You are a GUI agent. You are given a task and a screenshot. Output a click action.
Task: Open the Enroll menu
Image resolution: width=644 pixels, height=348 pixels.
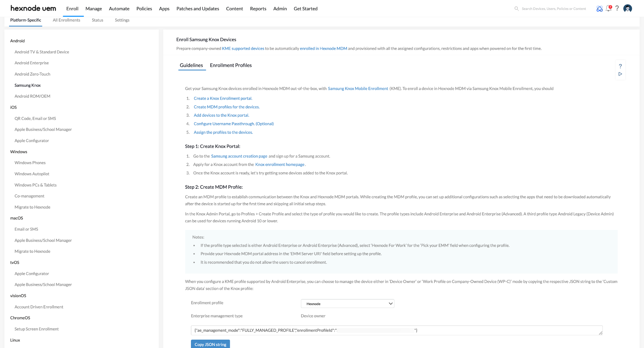click(x=72, y=9)
